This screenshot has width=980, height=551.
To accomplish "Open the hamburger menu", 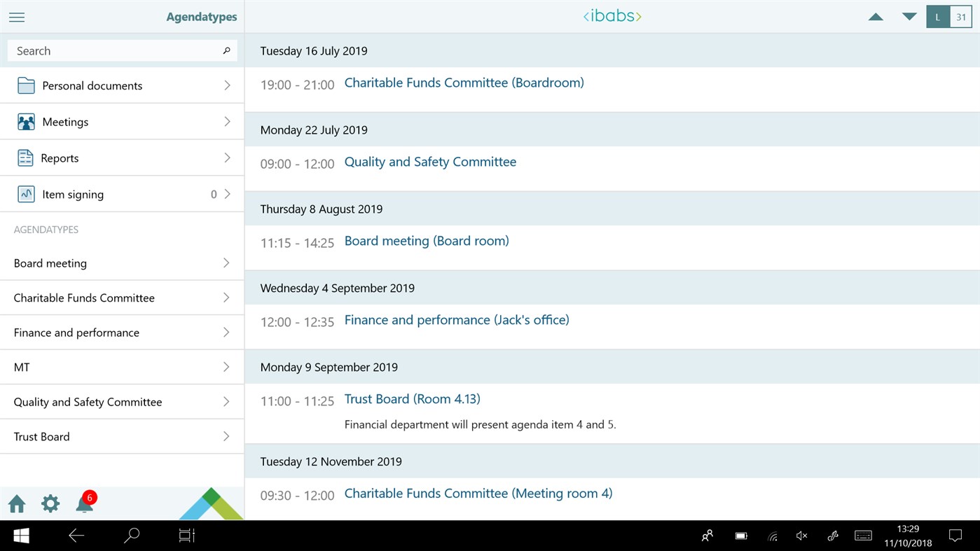I will click(17, 17).
